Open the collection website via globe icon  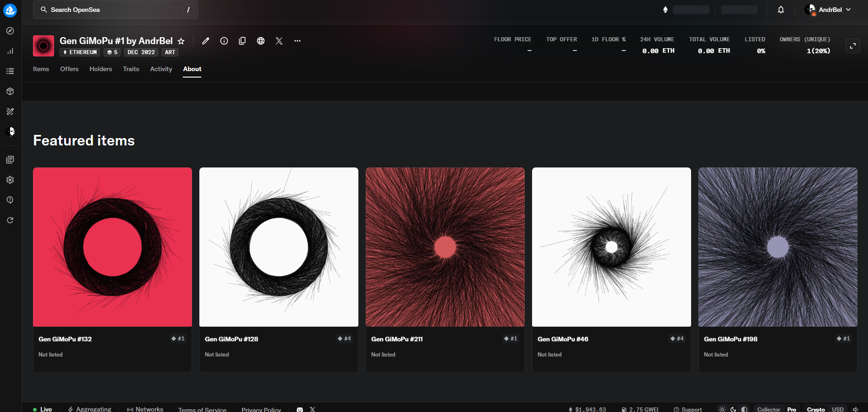point(261,41)
